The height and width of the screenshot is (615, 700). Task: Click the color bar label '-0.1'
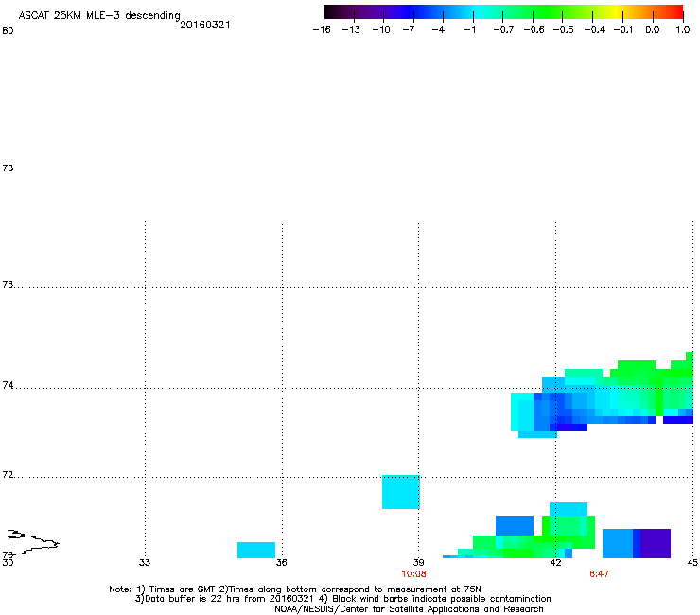pos(623,30)
